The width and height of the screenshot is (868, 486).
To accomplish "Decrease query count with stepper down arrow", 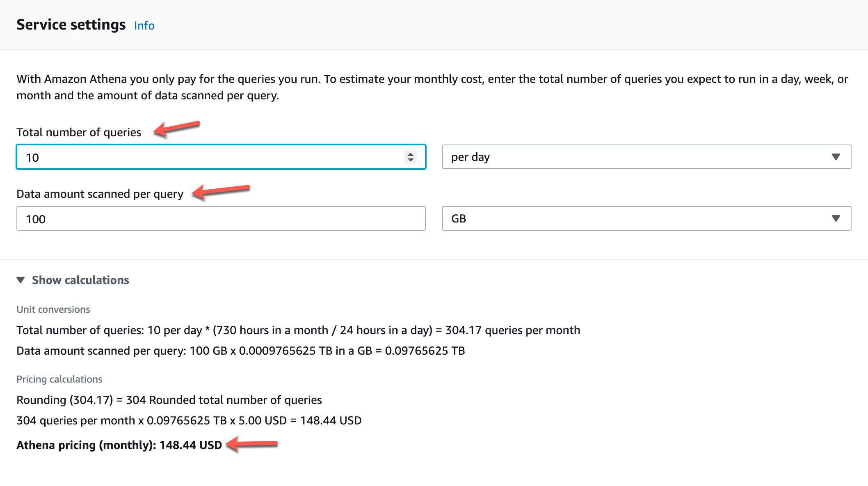I will (x=410, y=160).
